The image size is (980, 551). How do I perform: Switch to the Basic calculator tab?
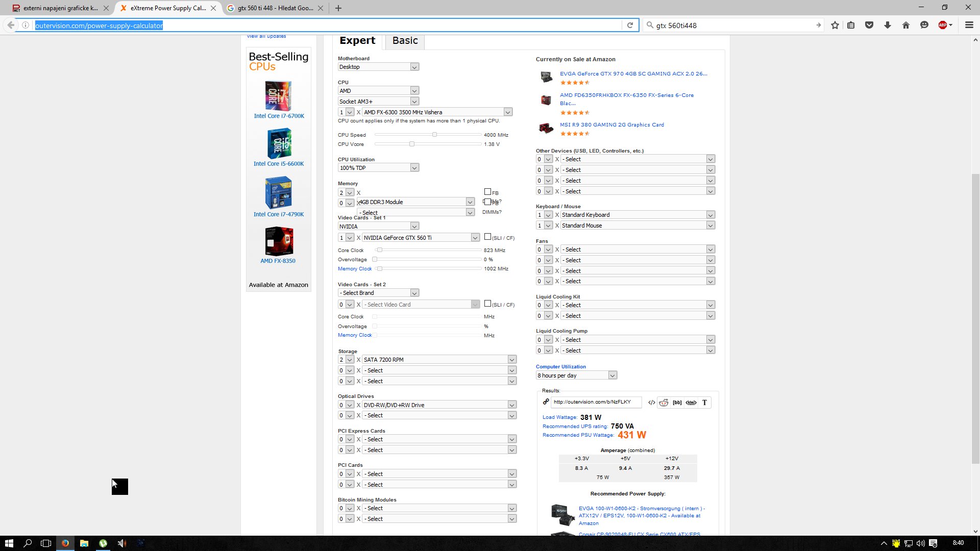(x=405, y=41)
